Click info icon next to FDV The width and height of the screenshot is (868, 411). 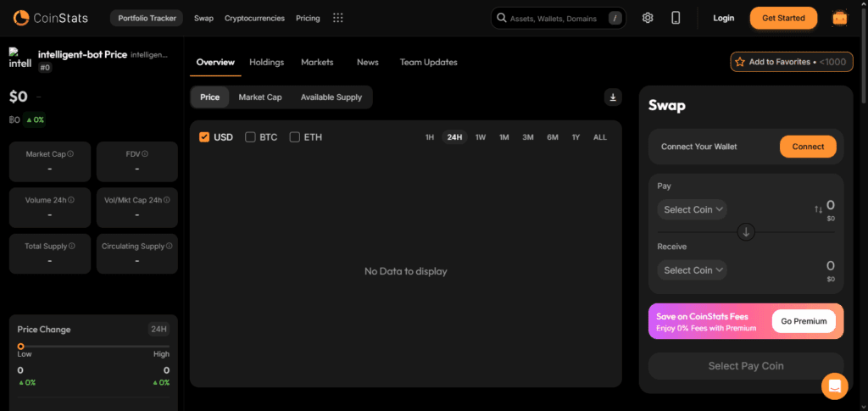coord(144,153)
